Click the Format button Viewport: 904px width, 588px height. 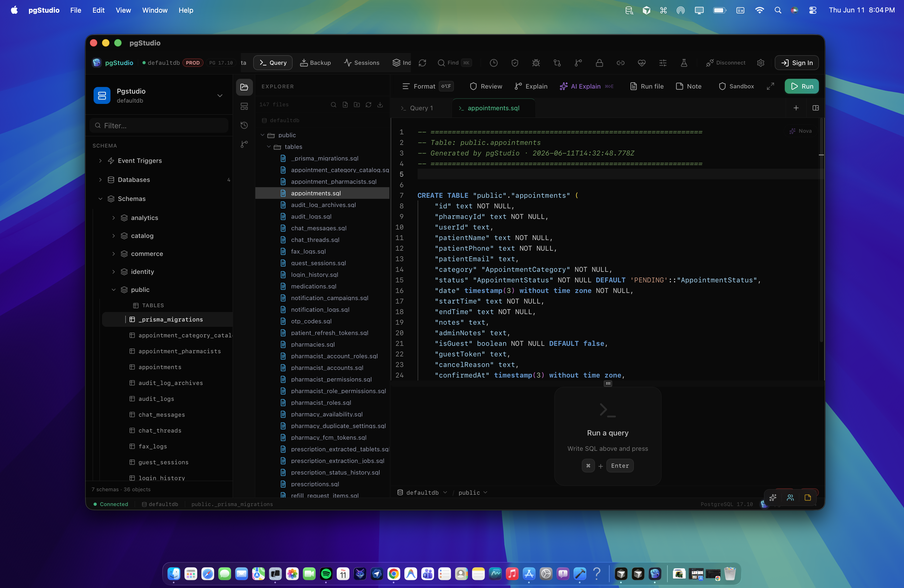coord(428,86)
